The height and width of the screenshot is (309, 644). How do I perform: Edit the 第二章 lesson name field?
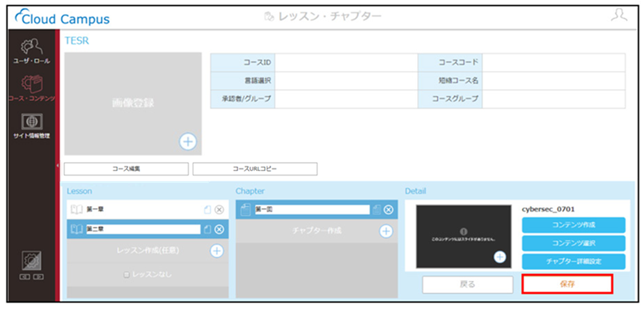point(143,229)
